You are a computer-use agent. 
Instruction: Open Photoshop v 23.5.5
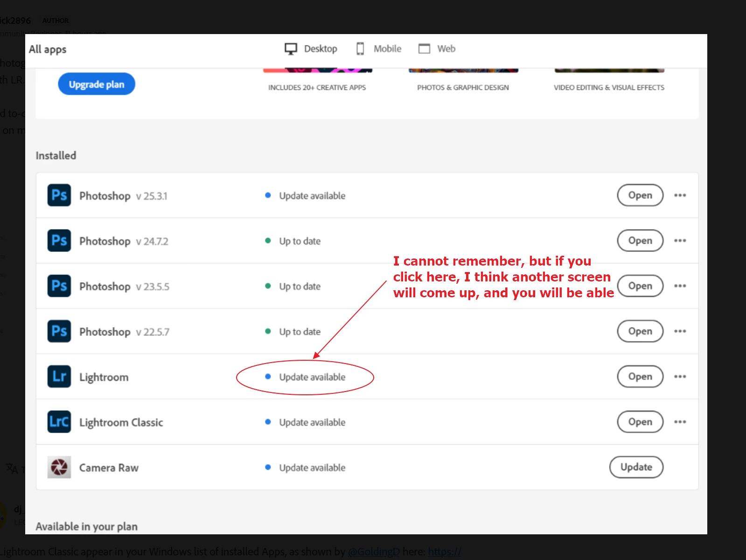click(x=640, y=286)
